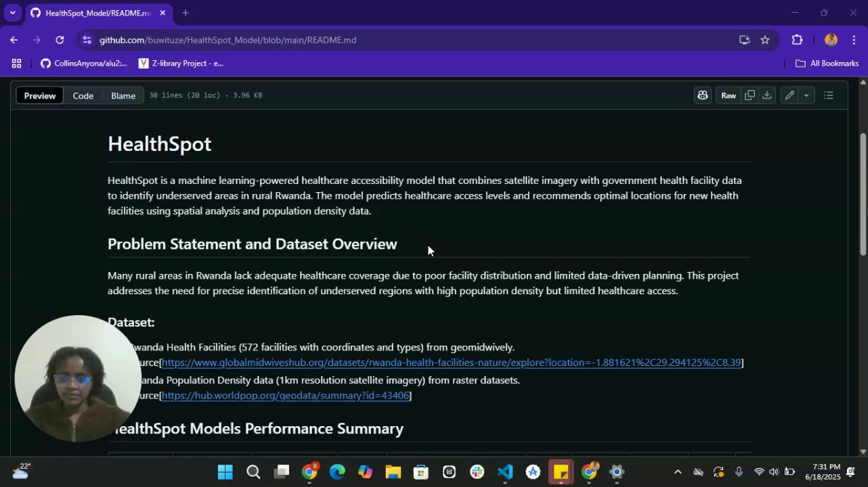Close the HealthSpot_Model README browser tab
868x487 pixels.
(162, 13)
